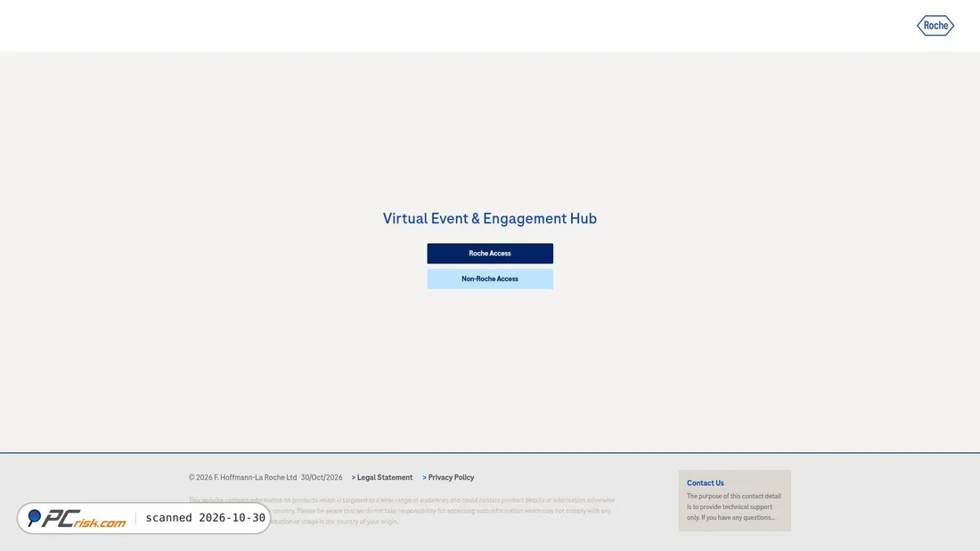The width and height of the screenshot is (980, 551).
Task: Click the contact detail purpose description text
Action: [x=734, y=506]
